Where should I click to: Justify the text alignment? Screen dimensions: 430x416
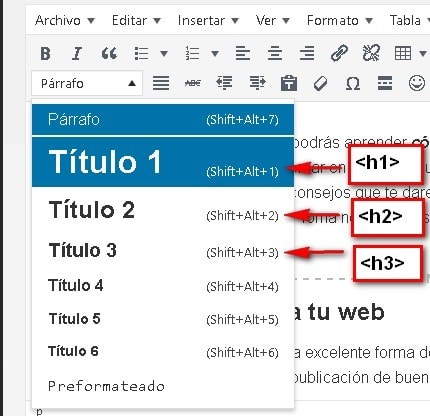pos(161,83)
